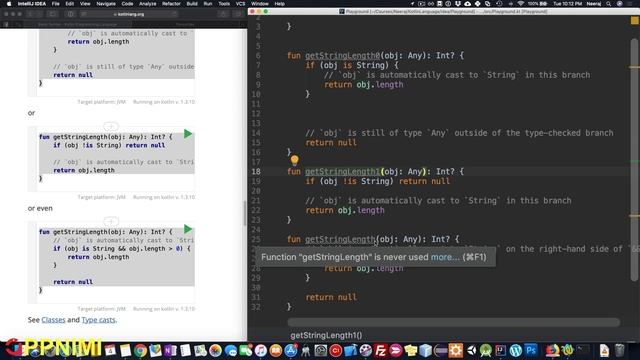Open Xcode from the dock
Image resolution: width=640 pixels, height=360 pixels.
(x=350, y=350)
